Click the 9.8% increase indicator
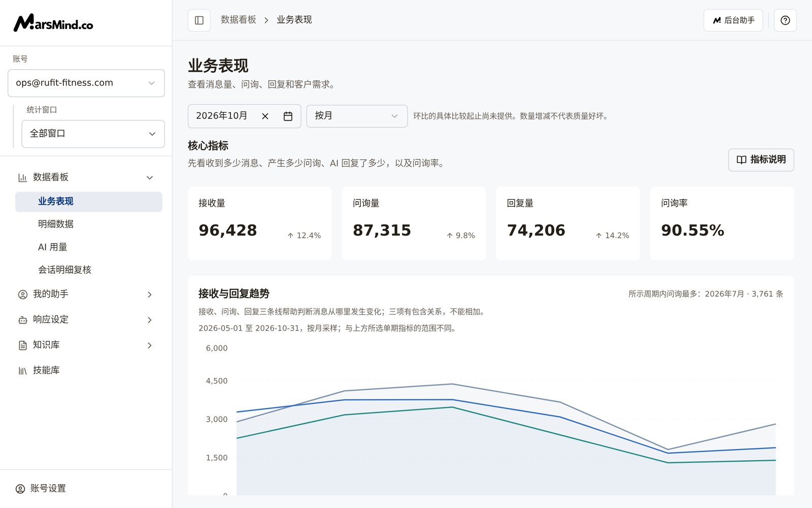This screenshot has width=812, height=508. [461, 236]
